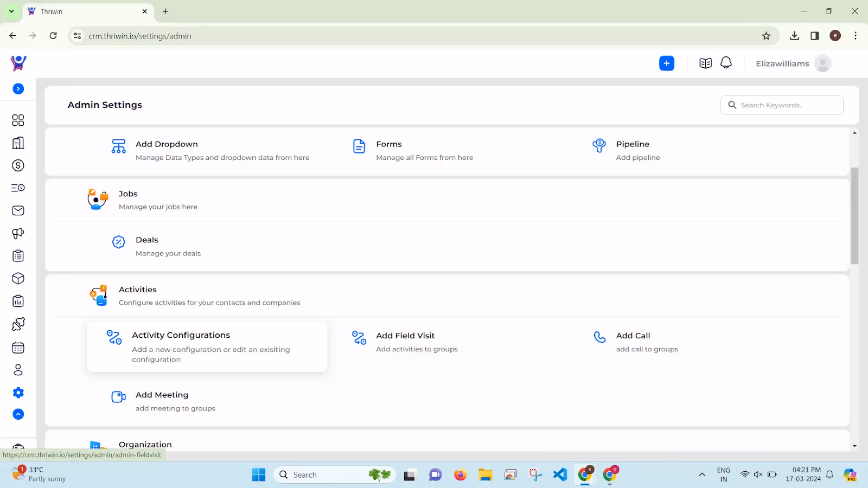Open File Explorer from taskbar

(x=485, y=475)
